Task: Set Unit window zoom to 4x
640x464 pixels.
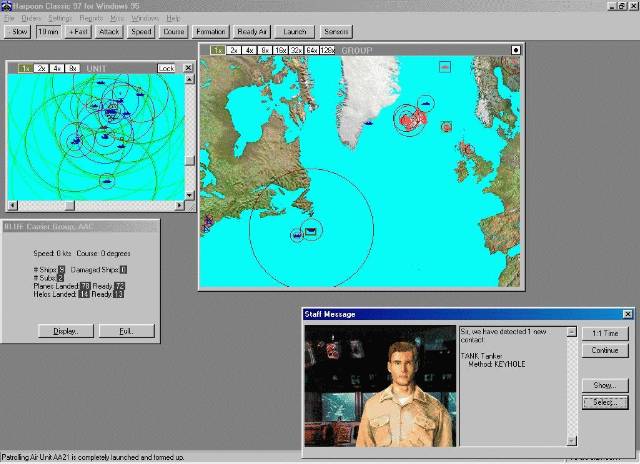Action: pyautogui.click(x=57, y=68)
